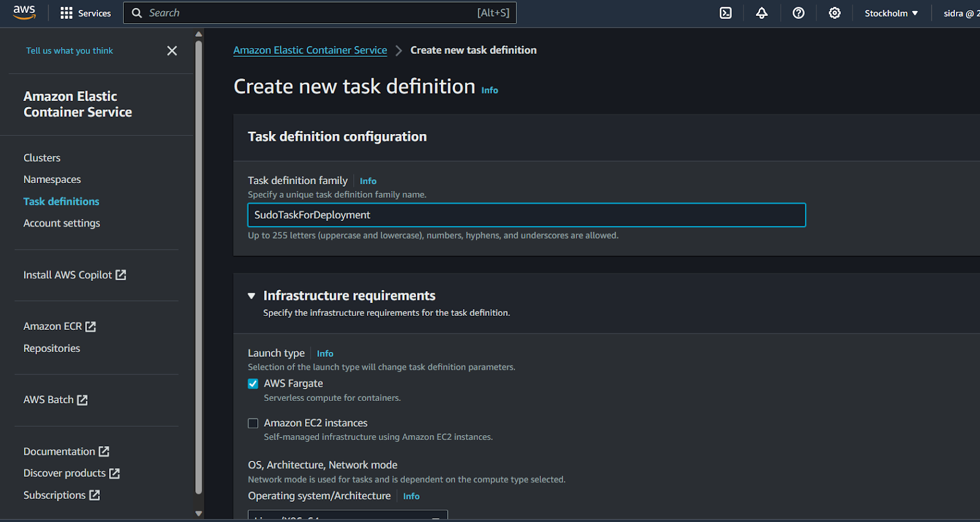This screenshot has width=980, height=522.
Task: Click the breadcrumb chevron separator icon
Action: pyautogui.click(x=399, y=51)
